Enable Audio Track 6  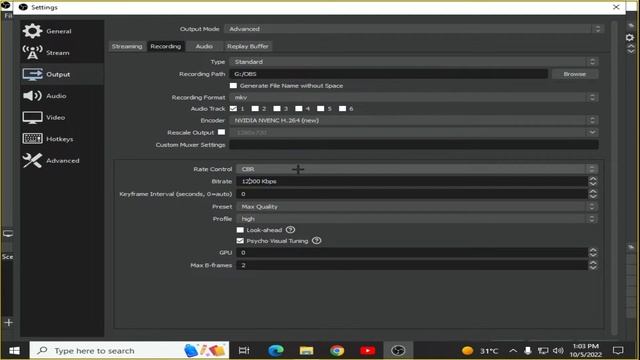coord(342,108)
